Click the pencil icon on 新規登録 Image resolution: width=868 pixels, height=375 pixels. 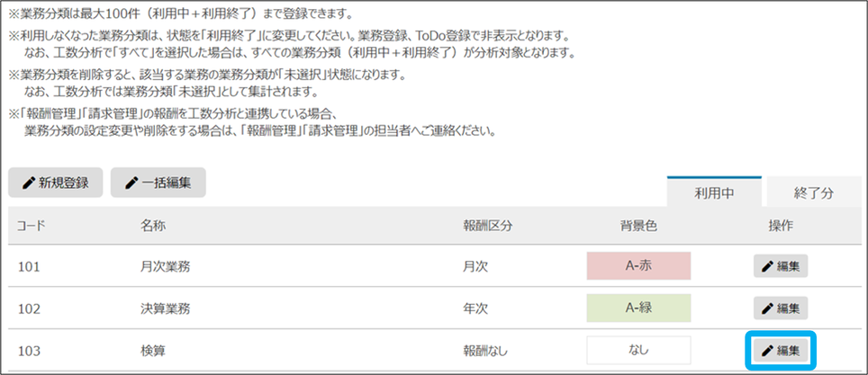[x=30, y=183]
